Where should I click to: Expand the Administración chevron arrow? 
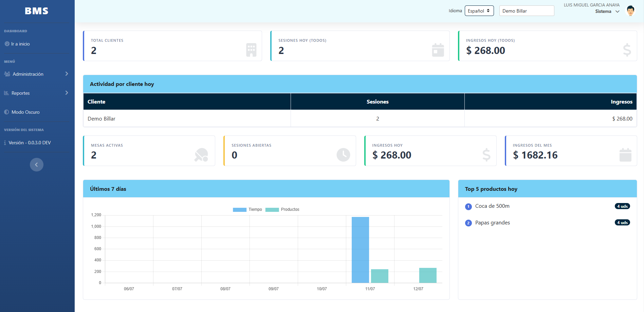(67, 74)
